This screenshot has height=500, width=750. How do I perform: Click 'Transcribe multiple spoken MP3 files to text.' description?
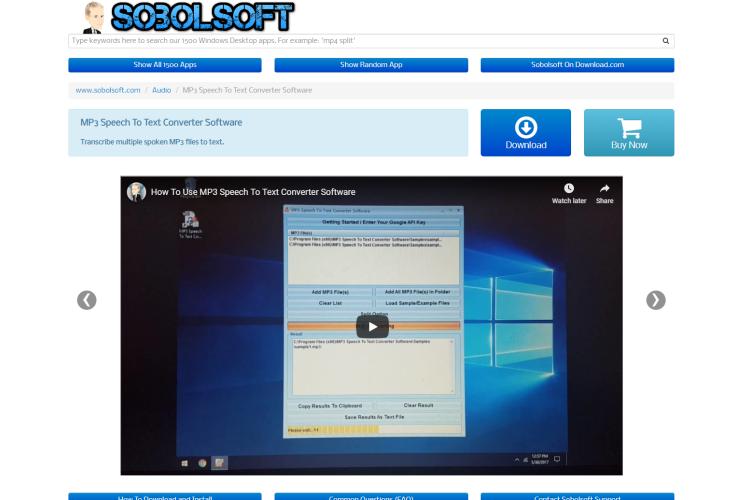tap(152, 142)
